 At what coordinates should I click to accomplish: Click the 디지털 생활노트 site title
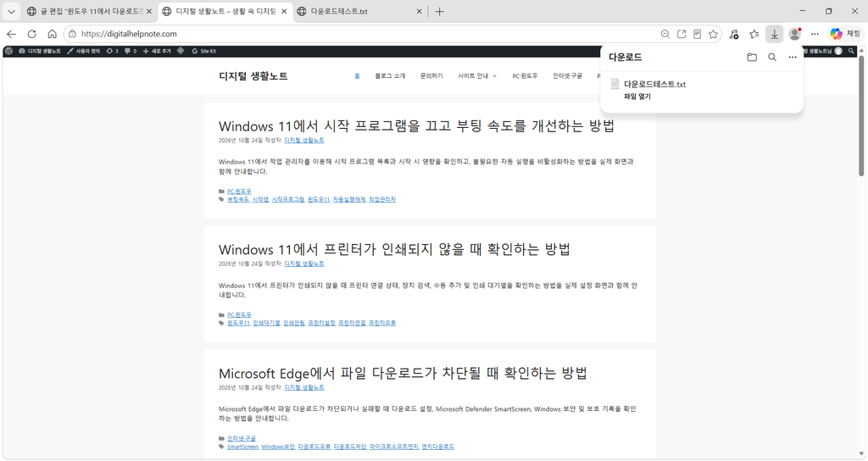click(253, 75)
